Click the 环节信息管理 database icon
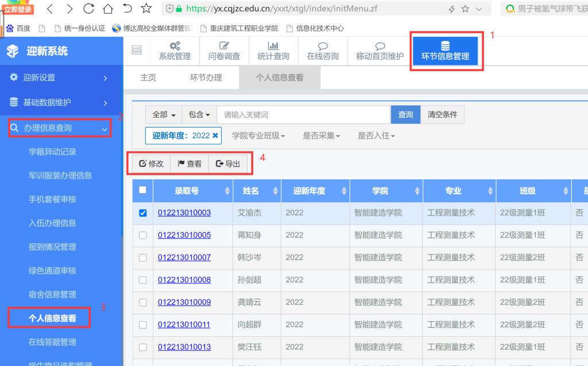The height and width of the screenshot is (366, 588). [x=445, y=46]
